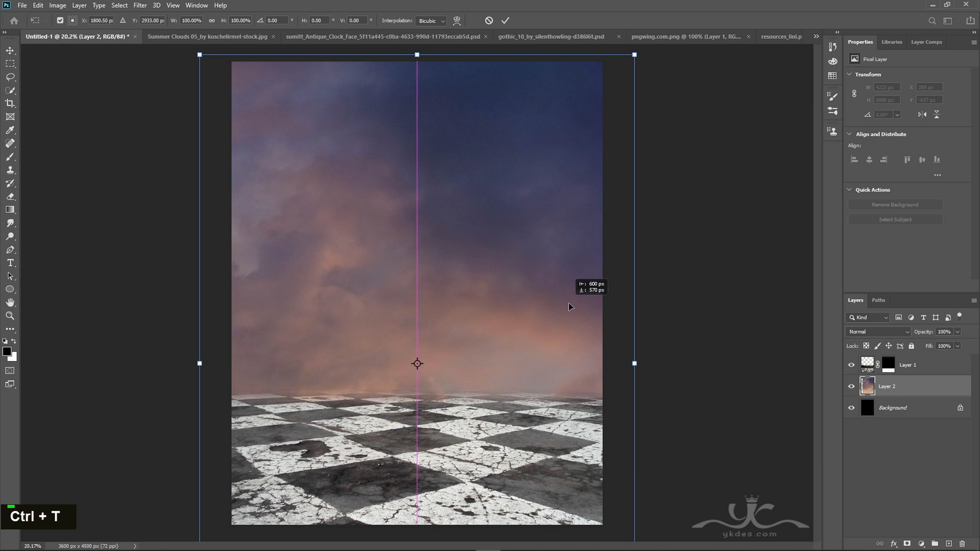Click the X position input field
This screenshot has width=980, height=551.
coord(101,20)
